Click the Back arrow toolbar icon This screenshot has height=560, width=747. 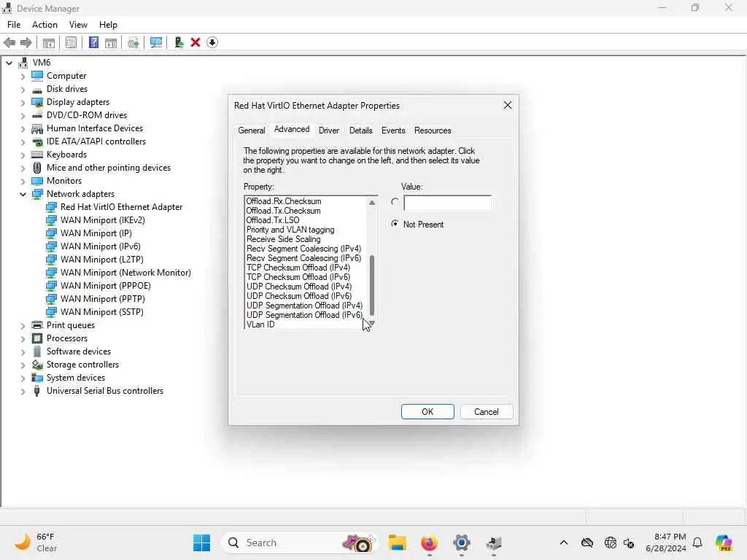9,42
